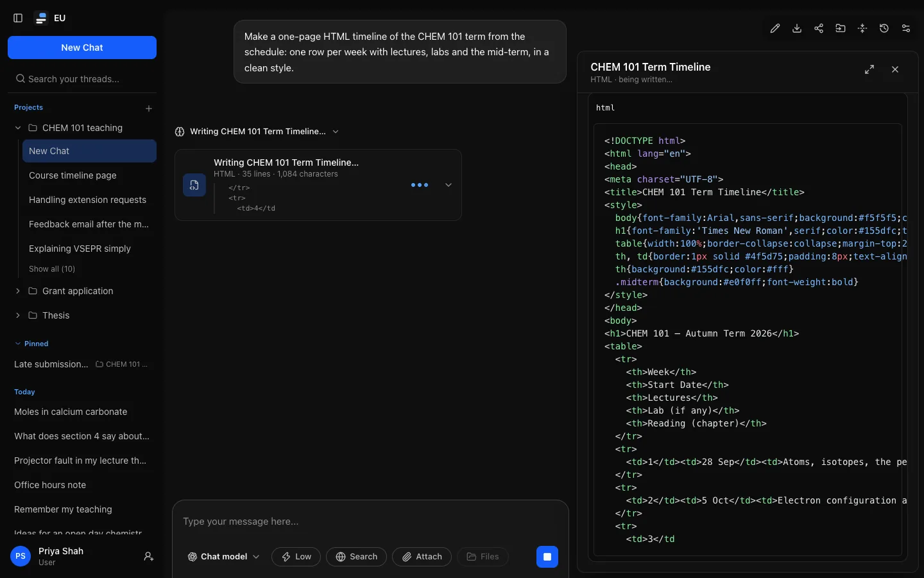Open Moles in calcium carbonate thread

pos(82,412)
